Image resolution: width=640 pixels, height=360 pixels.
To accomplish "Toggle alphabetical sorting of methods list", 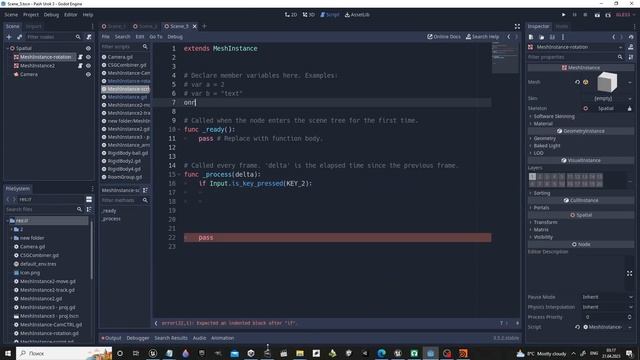I will (x=145, y=190).
